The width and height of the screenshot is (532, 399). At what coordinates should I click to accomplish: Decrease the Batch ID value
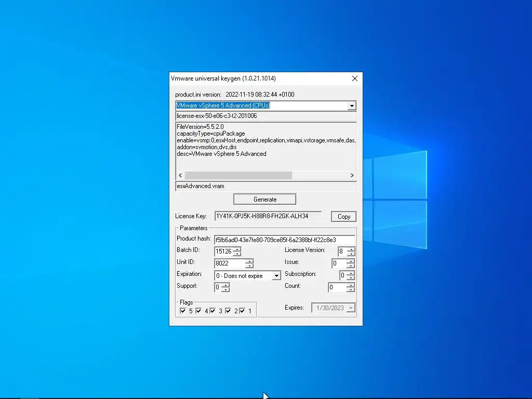[x=237, y=254]
